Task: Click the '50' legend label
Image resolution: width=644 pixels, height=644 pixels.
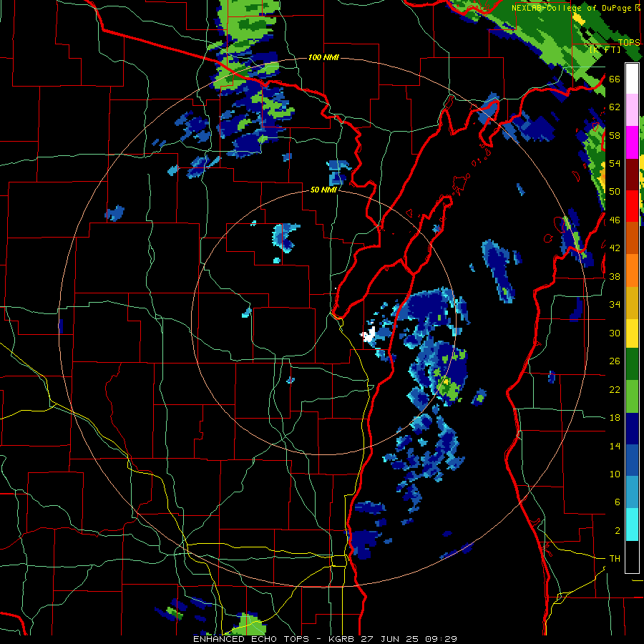Action: click(x=615, y=192)
